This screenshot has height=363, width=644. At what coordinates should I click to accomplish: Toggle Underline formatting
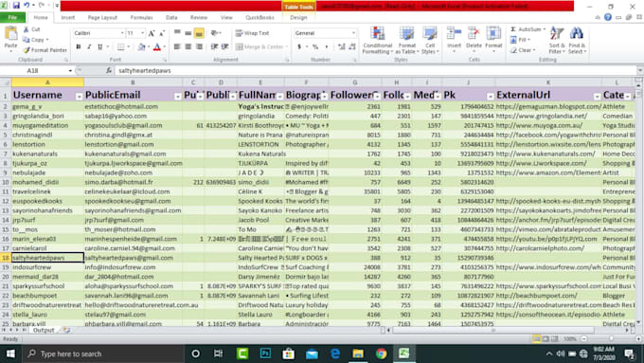tap(99, 46)
